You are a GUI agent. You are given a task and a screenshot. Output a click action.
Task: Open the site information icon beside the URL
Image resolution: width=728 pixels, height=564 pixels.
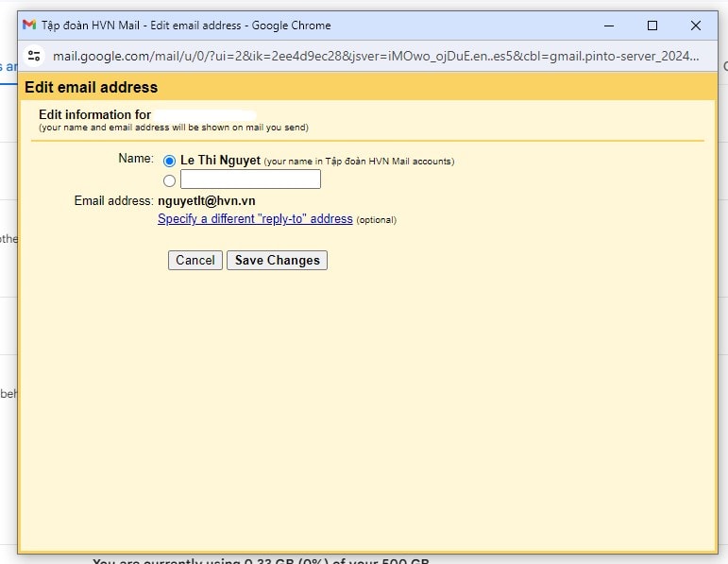(x=34, y=56)
